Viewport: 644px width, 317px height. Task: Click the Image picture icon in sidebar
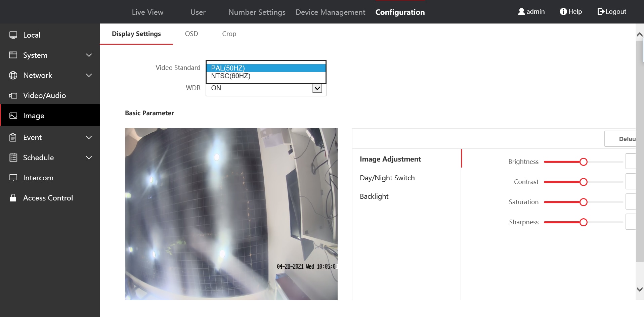tap(13, 116)
